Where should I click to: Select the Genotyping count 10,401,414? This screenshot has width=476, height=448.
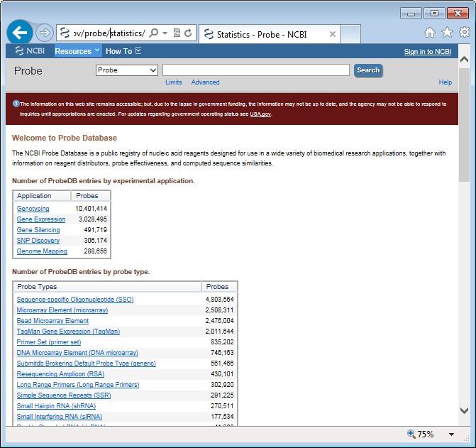[x=91, y=209]
